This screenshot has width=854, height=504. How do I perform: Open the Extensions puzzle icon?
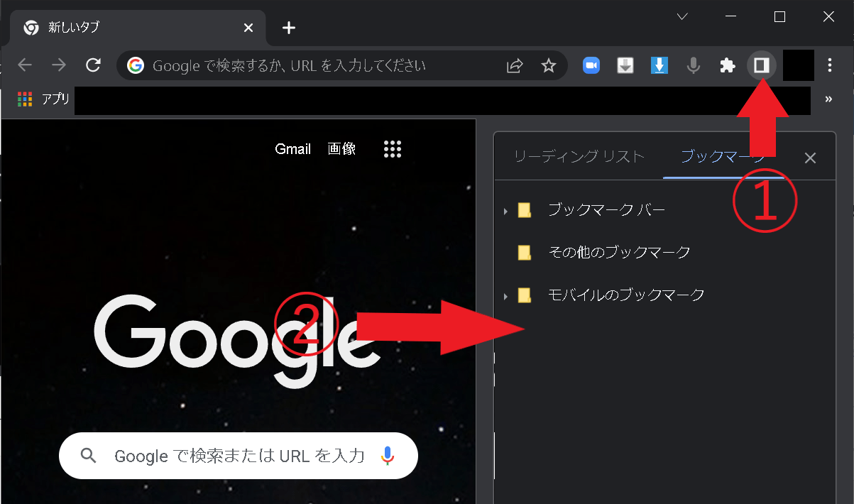tap(728, 66)
